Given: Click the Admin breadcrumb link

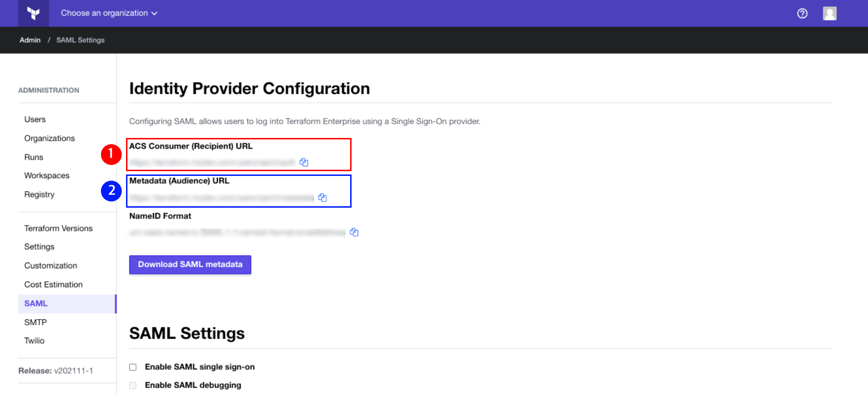Looking at the screenshot, I should (x=30, y=40).
